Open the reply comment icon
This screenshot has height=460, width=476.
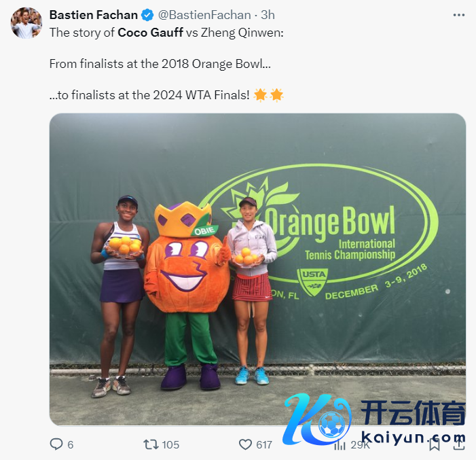[x=56, y=444]
